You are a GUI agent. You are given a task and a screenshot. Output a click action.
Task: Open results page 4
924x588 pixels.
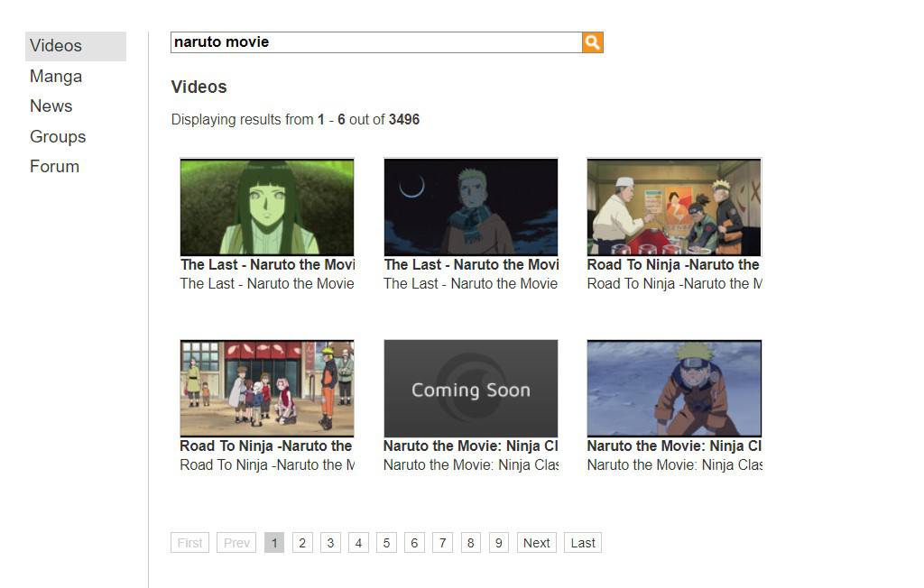pyautogui.click(x=358, y=543)
